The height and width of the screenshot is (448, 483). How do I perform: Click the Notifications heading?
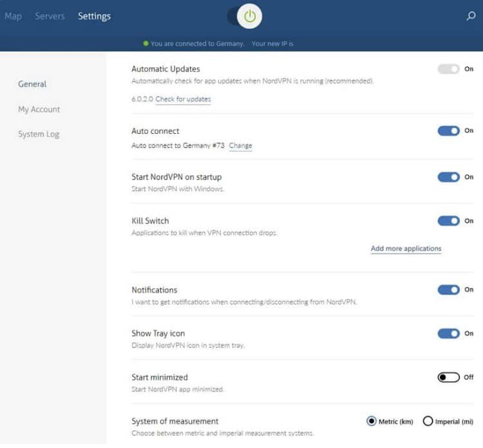(155, 290)
